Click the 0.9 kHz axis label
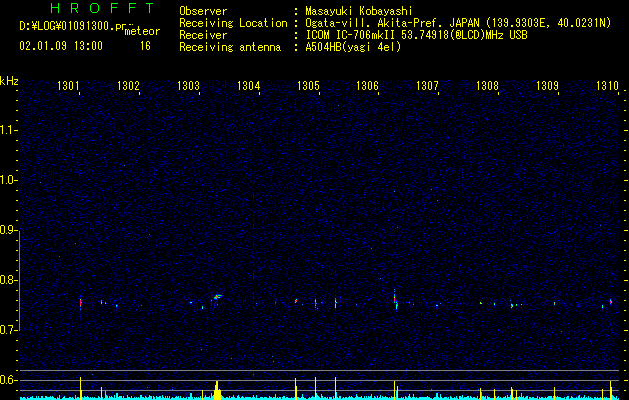 click(x=7, y=230)
